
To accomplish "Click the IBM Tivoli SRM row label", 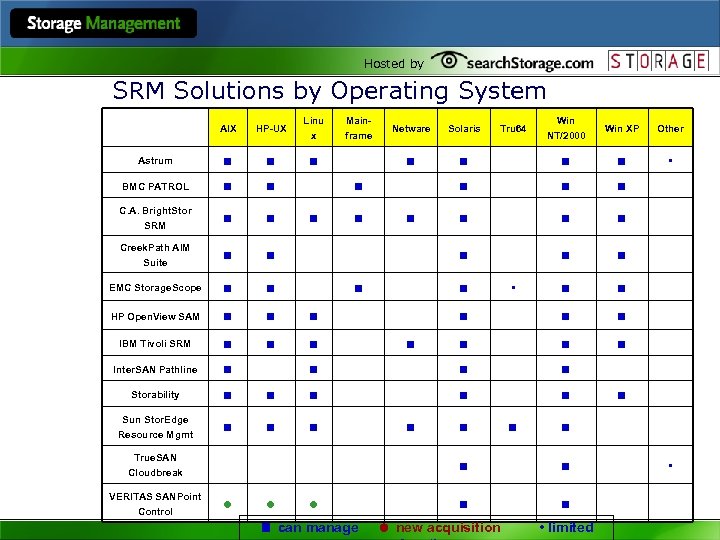I will [155, 343].
